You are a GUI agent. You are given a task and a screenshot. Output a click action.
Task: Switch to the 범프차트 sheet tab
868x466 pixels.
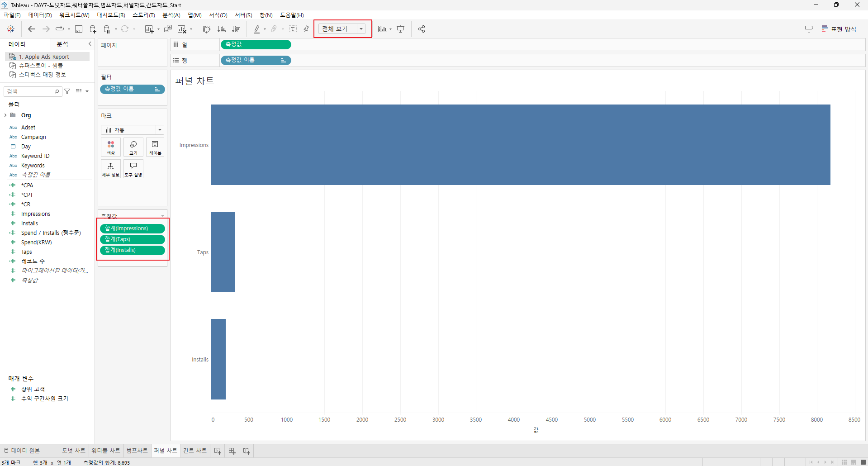pyautogui.click(x=137, y=451)
